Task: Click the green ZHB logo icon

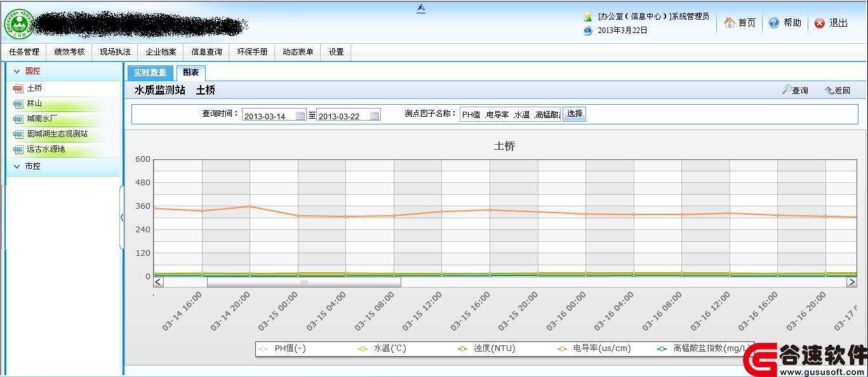Action: coord(18,24)
